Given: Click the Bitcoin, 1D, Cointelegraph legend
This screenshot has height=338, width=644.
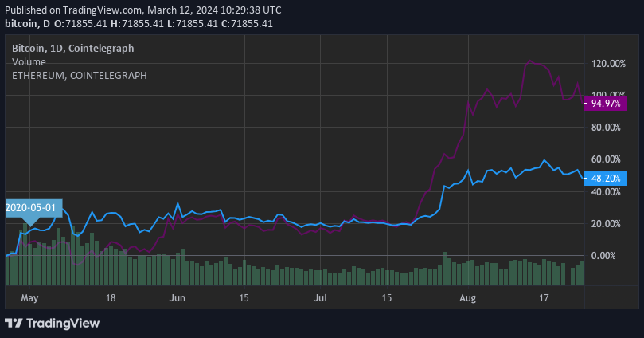Looking at the screenshot, I should tap(72, 49).
